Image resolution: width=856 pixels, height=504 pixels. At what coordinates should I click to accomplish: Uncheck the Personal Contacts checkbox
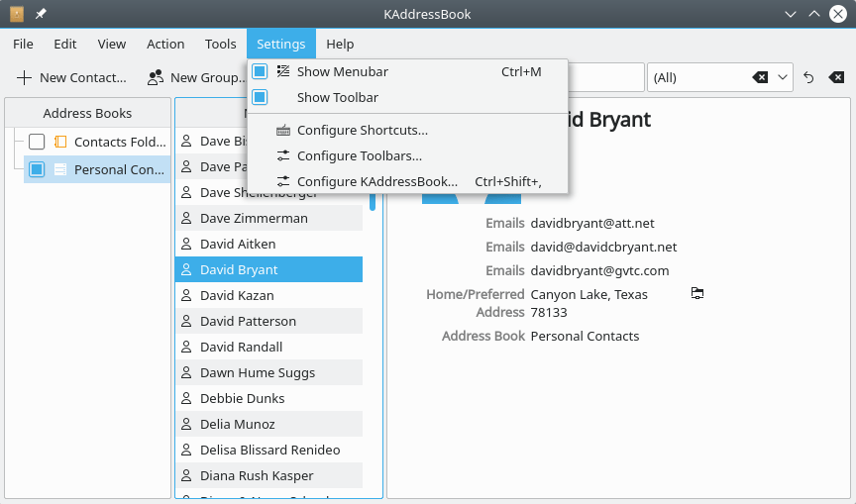click(x=37, y=169)
